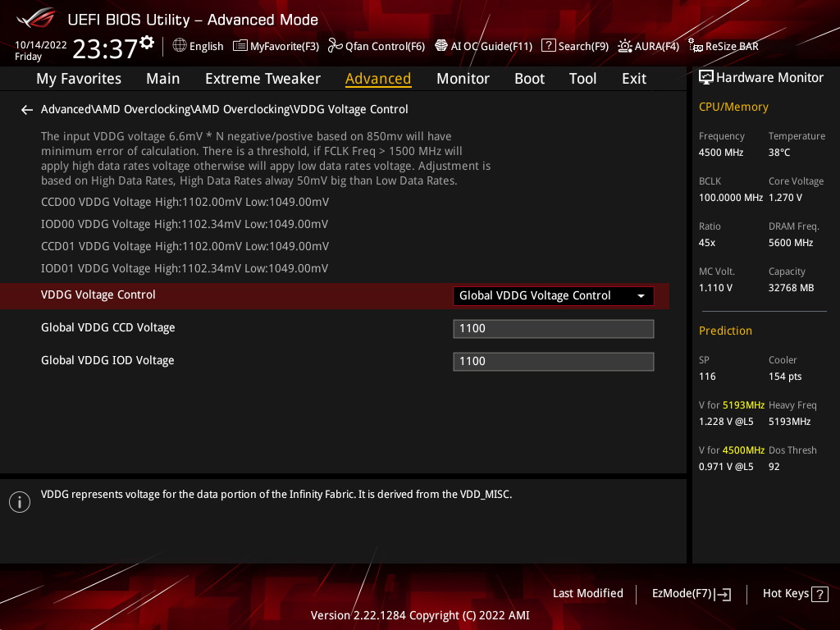Click the info icon in help panel
The width and height of the screenshot is (840, 630).
20,502
